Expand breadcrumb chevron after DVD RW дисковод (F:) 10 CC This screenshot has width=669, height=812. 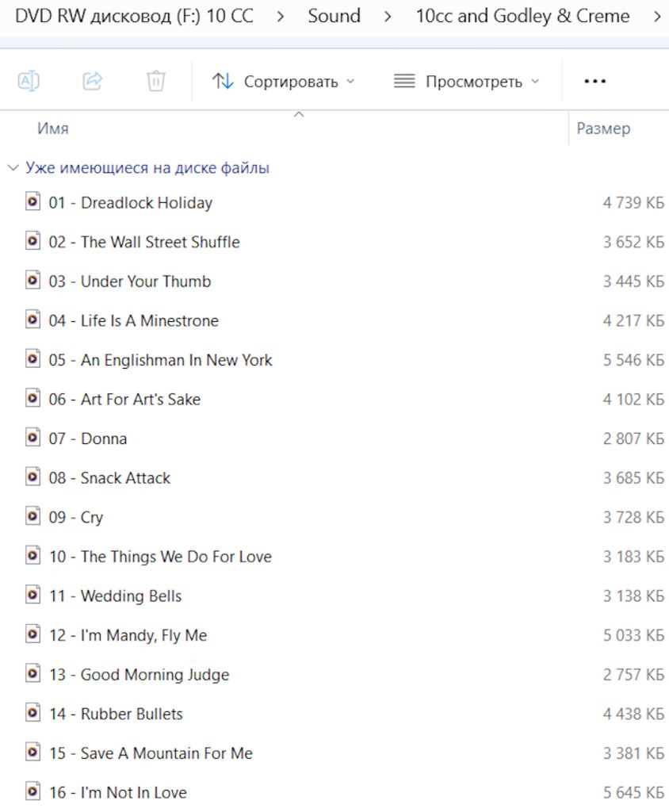point(280,17)
